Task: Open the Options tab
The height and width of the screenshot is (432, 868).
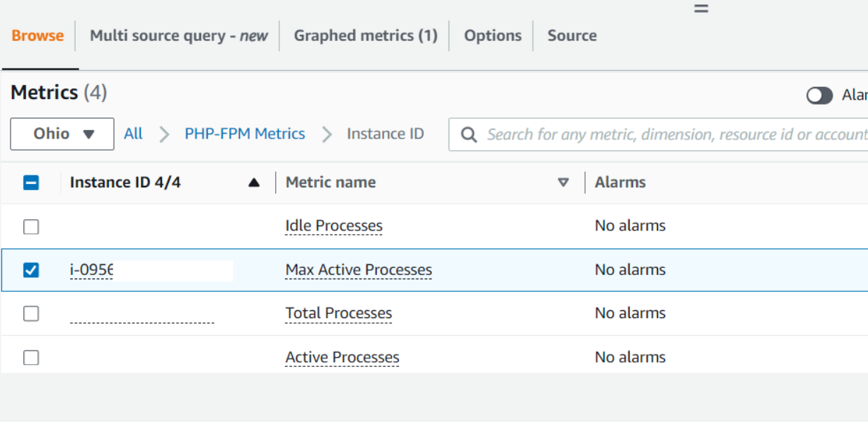Action: (x=492, y=35)
